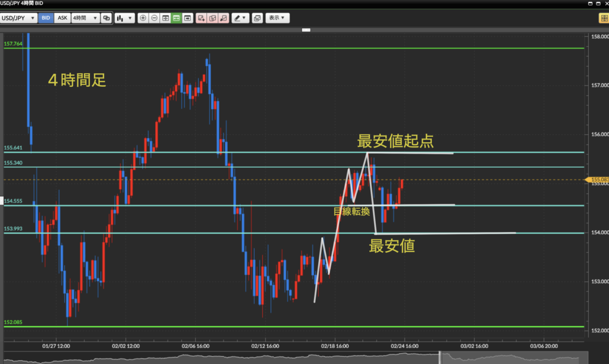This screenshot has width=609, height=364.
Task: Click the current price label 155.08 on axis
Action: [x=598, y=180]
